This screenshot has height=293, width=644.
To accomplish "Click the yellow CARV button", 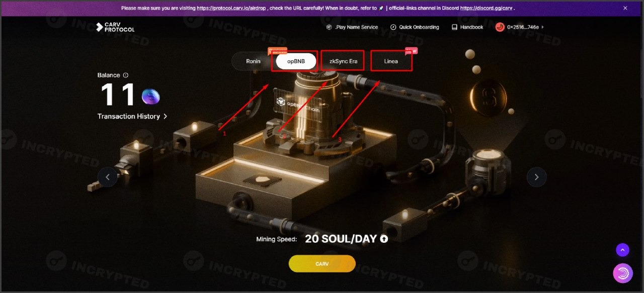I will pos(322,264).
